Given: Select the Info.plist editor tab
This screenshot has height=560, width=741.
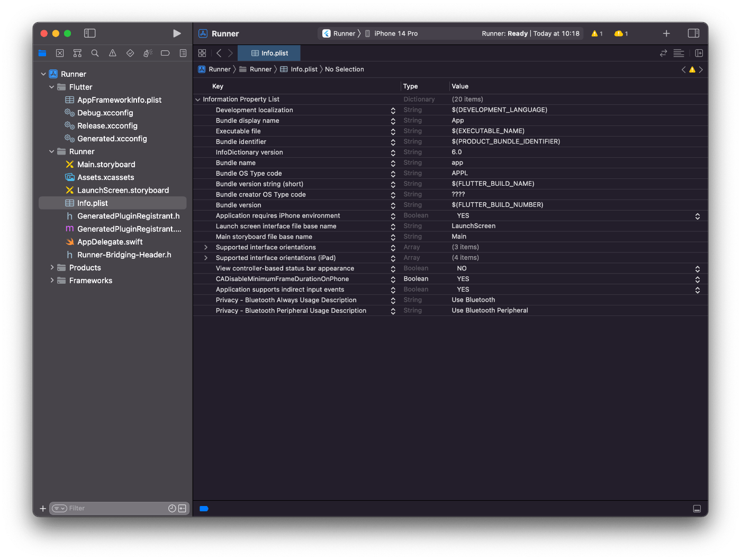Looking at the screenshot, I should [269, 53].
